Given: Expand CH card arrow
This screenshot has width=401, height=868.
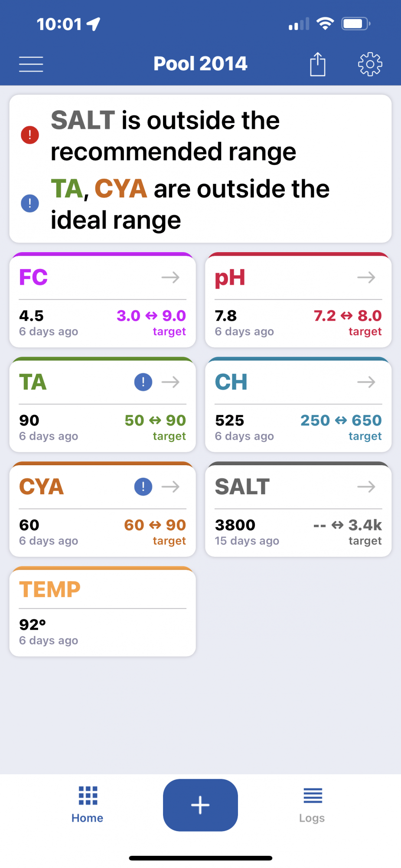Looking at the screenshot, I should 366,382.
